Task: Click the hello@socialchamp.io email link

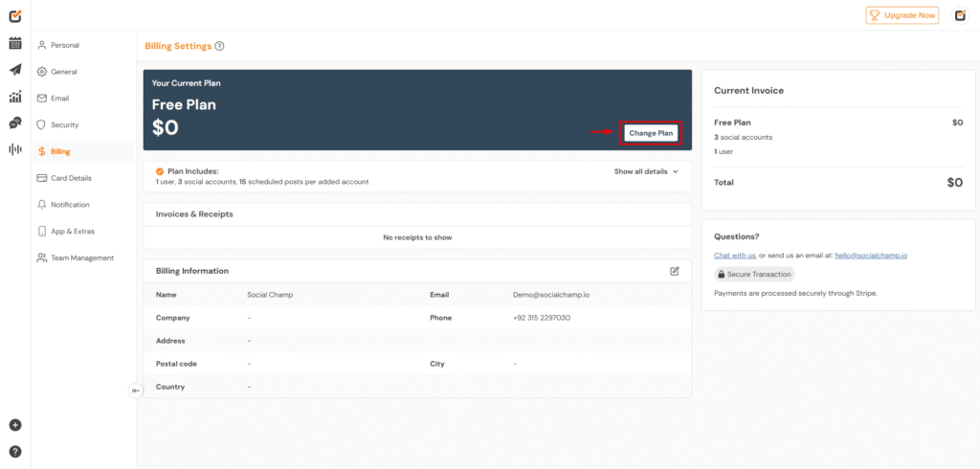Action: 870,256
